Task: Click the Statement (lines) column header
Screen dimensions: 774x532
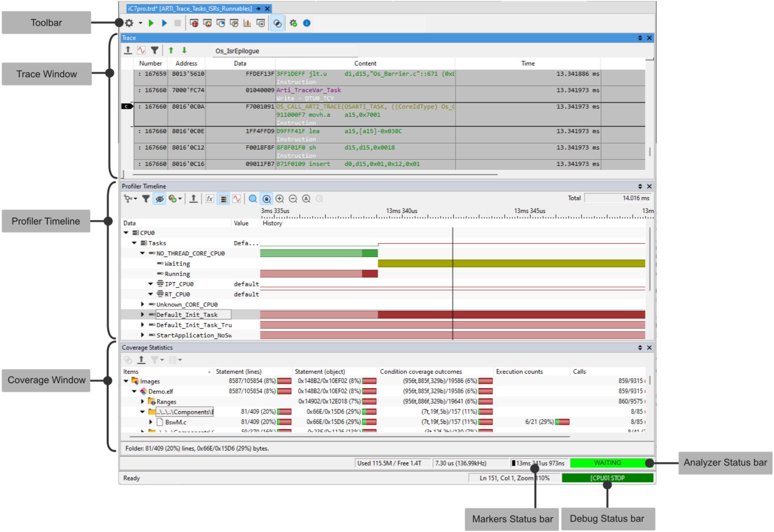Action: pyautogui.click(x=253, y=372)
